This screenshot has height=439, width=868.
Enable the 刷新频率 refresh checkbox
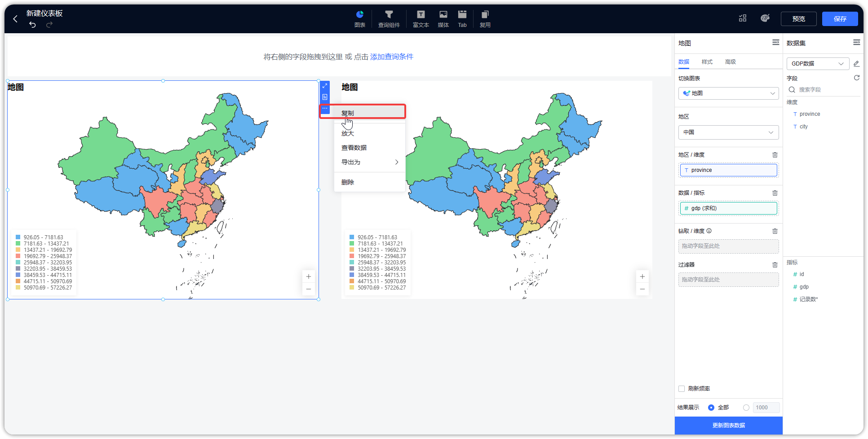point(681,389)
